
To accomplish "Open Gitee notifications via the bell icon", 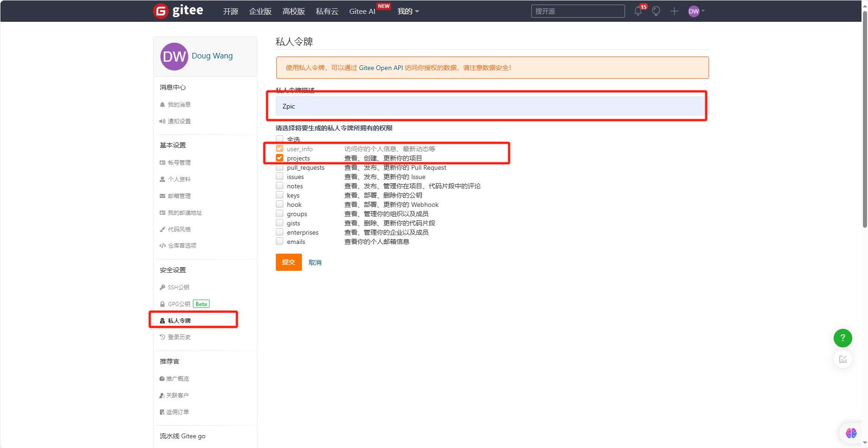I will 638,11.
